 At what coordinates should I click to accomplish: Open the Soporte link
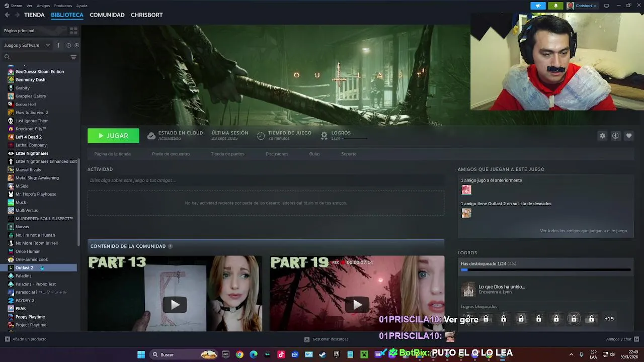click(349, 154)
